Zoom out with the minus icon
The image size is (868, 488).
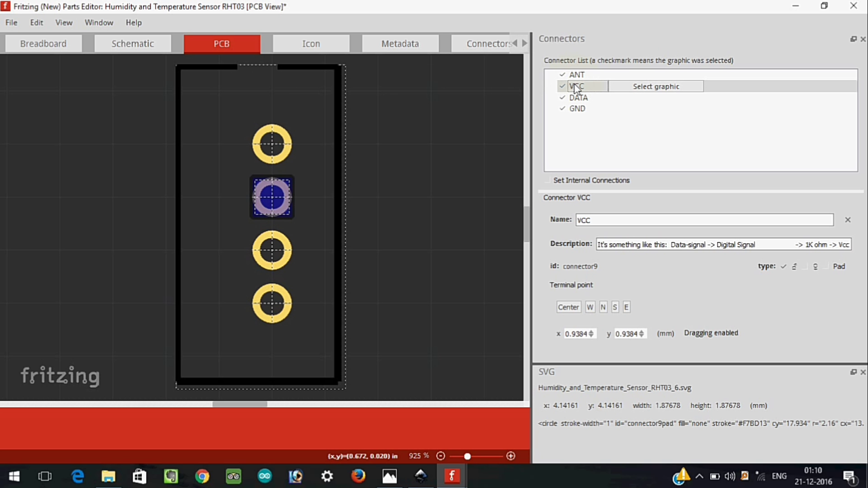[x=441, y=456]
